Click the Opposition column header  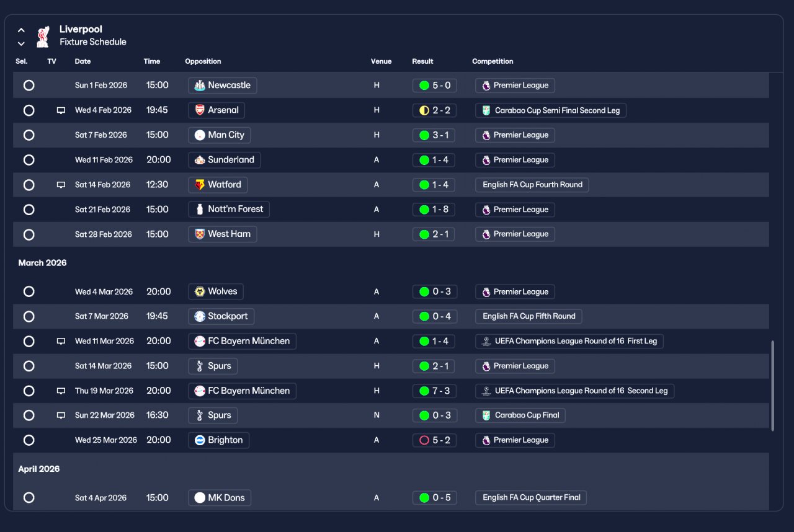tap(203, 61)
